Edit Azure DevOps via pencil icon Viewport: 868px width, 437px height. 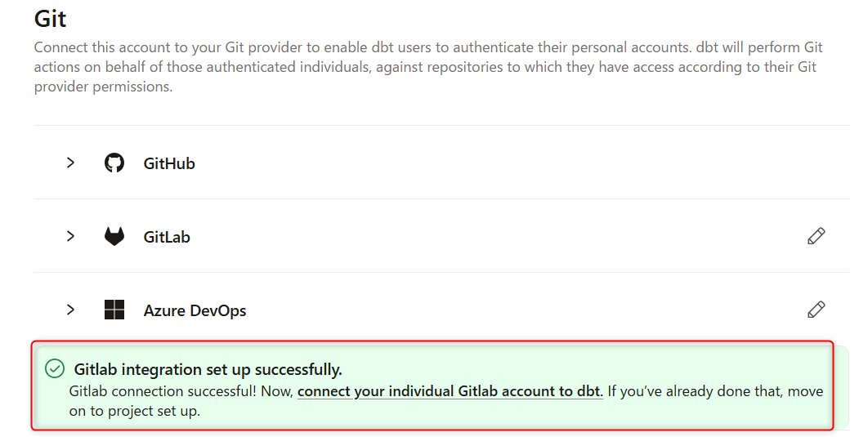(816, 310)
